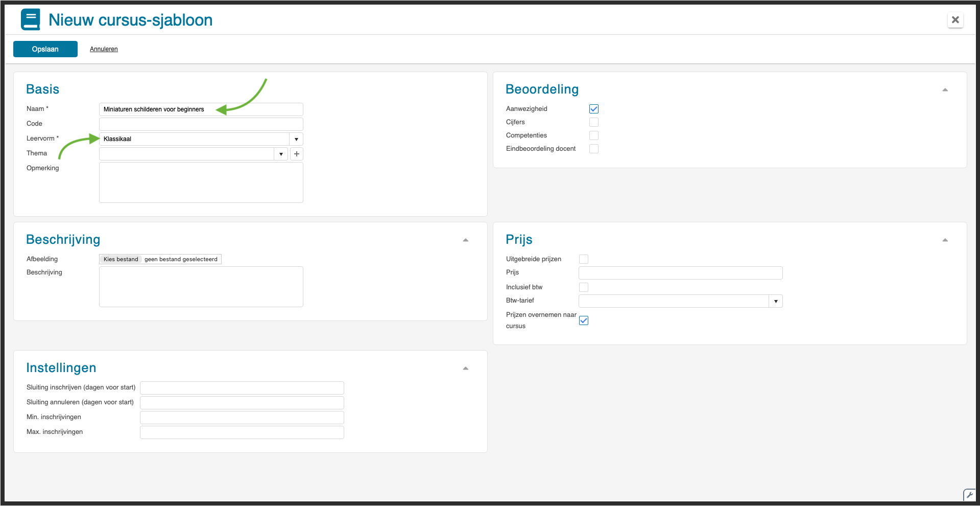Click the plus icon to add a Thema
Screen dimensions: 980x506
click(297, 154)
